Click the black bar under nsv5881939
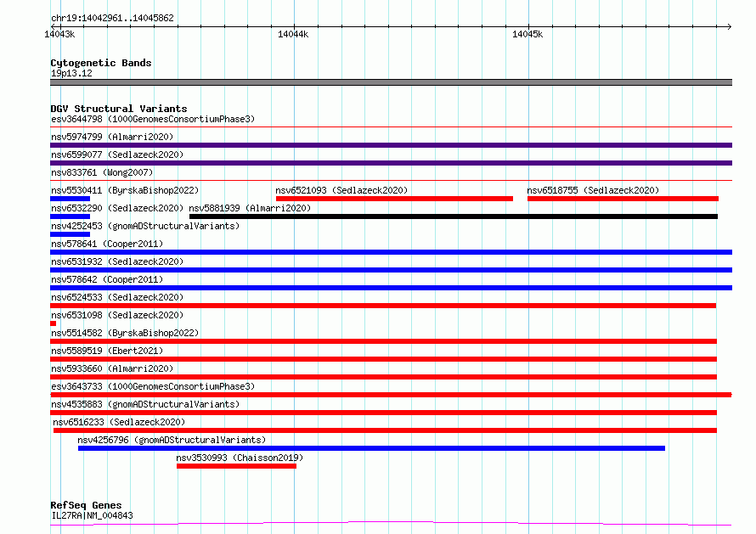 click(454, 216)
